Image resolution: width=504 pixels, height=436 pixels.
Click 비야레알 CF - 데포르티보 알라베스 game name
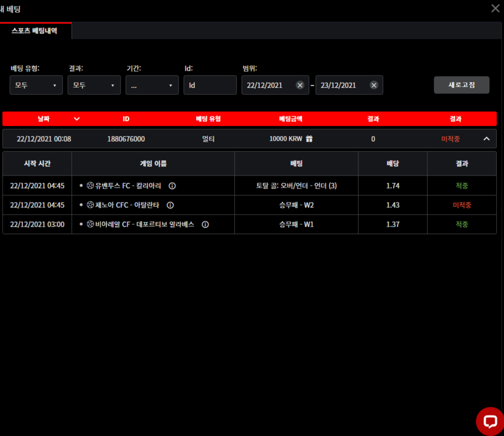pos(145,224)
